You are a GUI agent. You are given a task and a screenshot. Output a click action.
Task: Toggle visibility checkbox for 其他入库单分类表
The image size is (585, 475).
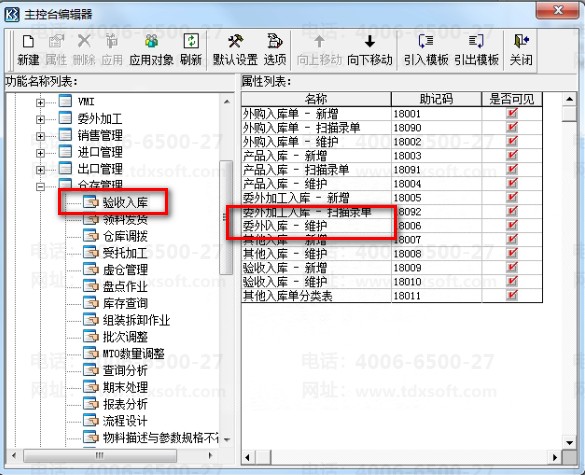[512, 295]
